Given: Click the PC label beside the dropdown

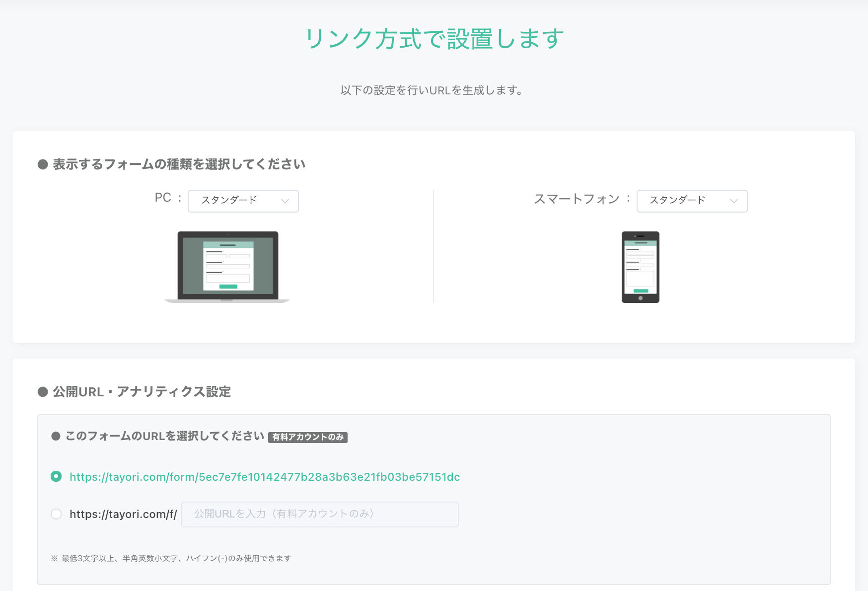Looking at the screenshot, I should coord(163,198).
